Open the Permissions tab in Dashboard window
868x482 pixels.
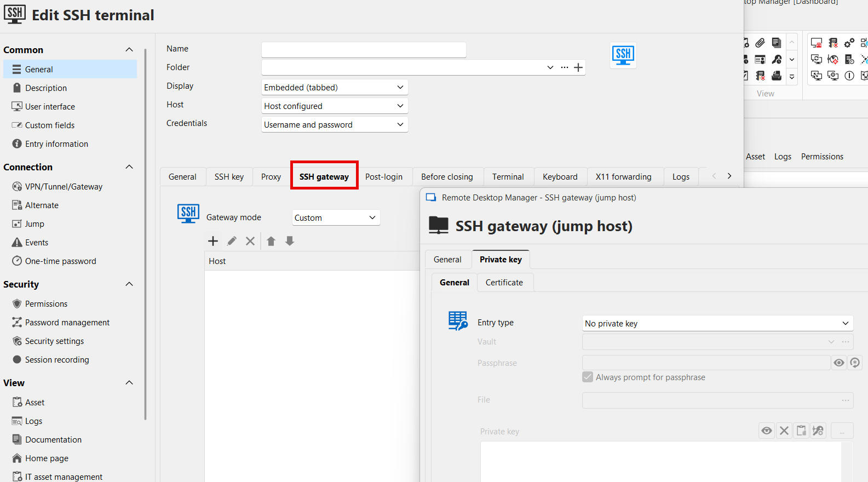coord(822,157)
